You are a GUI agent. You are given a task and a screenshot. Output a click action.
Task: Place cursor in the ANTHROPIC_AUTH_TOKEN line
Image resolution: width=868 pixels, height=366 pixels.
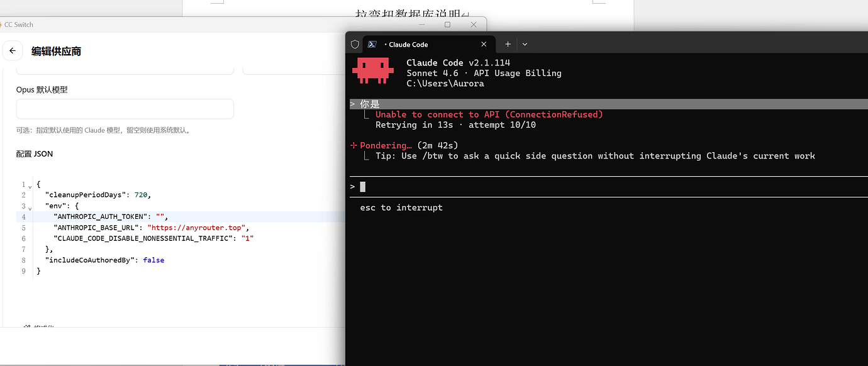[111, 216]
